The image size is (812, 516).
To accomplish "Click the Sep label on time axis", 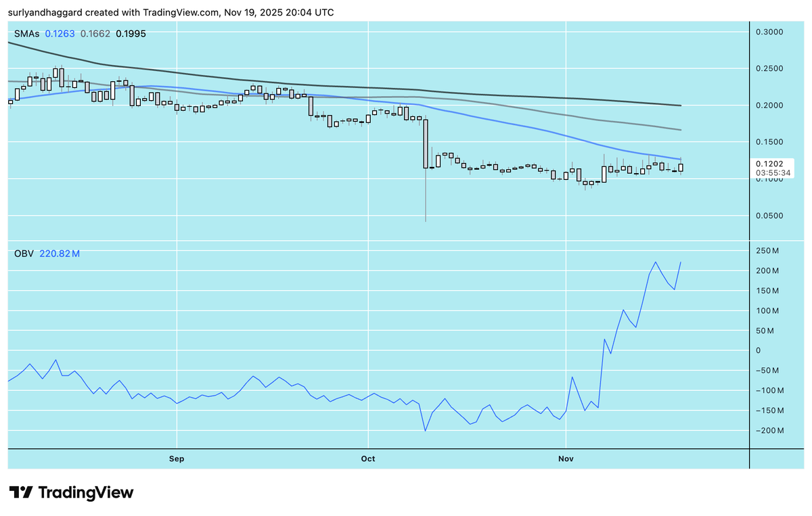I will tap(177, 459).
